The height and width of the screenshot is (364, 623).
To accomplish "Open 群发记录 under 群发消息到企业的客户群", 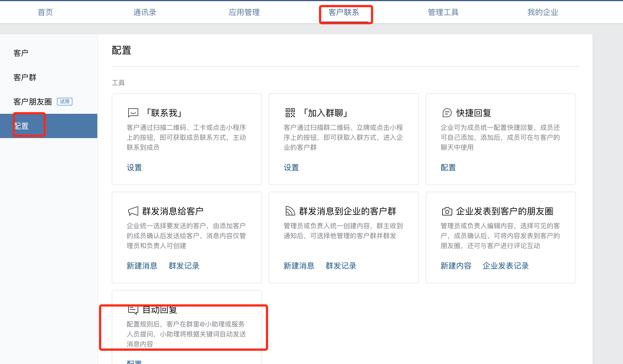I will point(341,266).
